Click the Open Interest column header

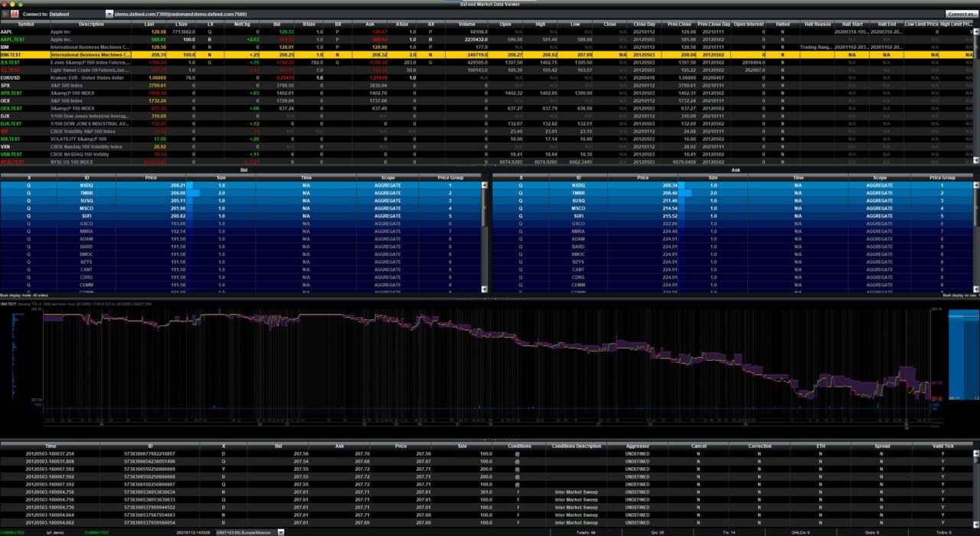coord(750,24)
